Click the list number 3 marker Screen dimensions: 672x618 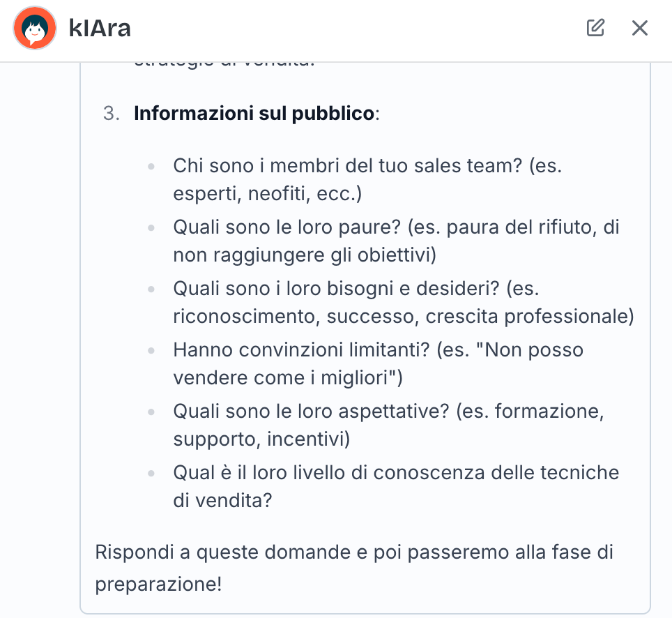point(112,113)
